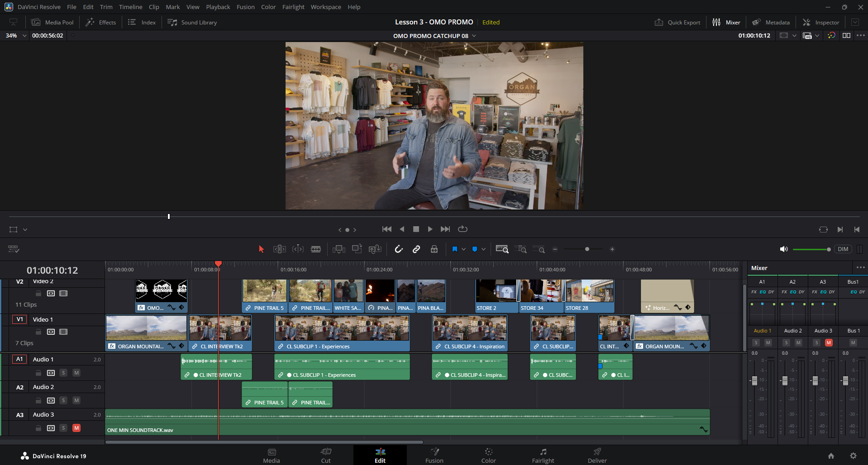
Task: Click the Quick Export button
Action: [677, 22]
